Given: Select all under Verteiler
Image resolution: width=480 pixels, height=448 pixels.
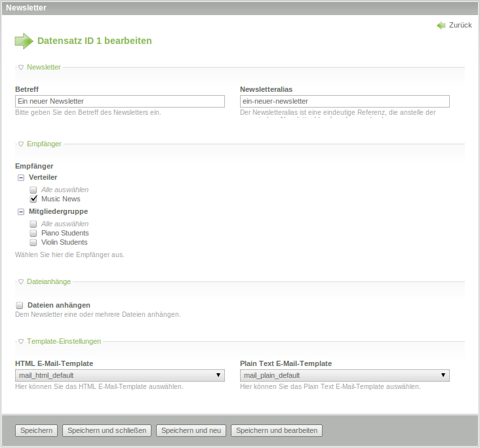Looking at the screenshot, I should click(33, 190).
